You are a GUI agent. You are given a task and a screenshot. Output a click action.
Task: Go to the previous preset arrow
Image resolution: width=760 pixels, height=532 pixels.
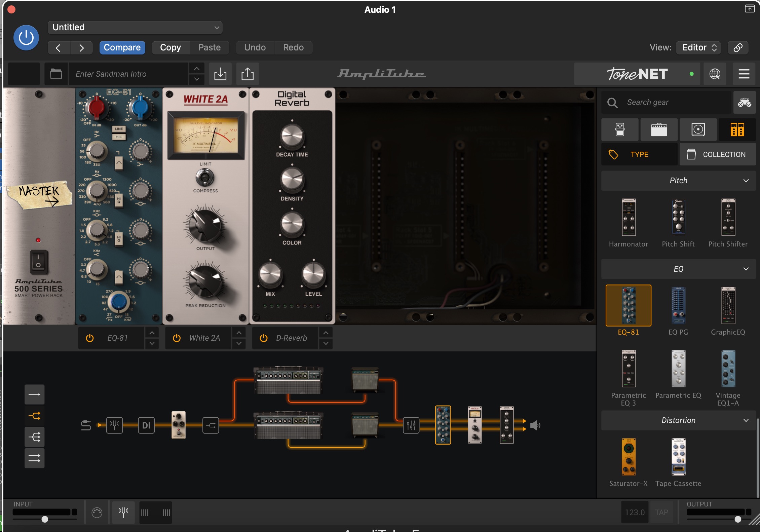59,48
